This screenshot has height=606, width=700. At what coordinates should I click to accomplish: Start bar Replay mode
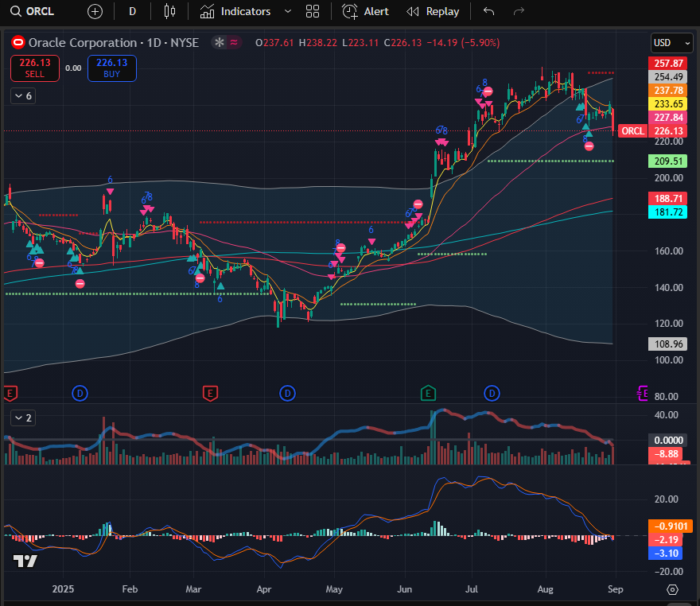click(x=433, y=11)
